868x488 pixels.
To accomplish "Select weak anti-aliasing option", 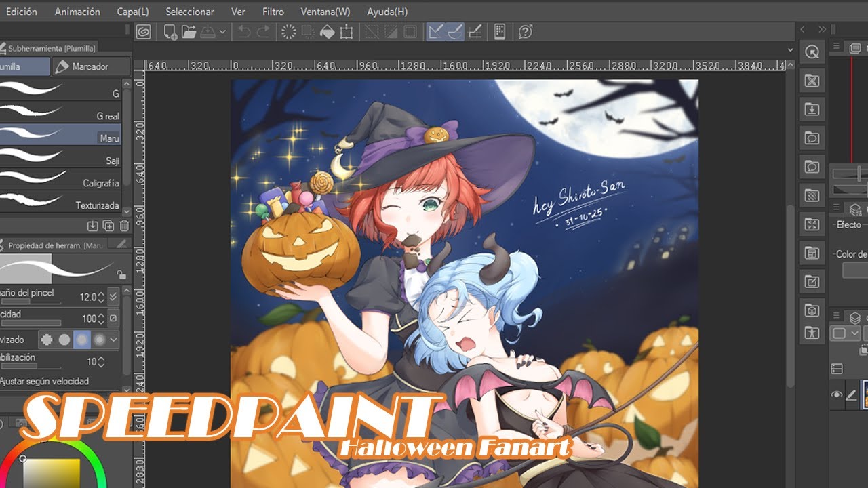I will (x=64, y=340).
